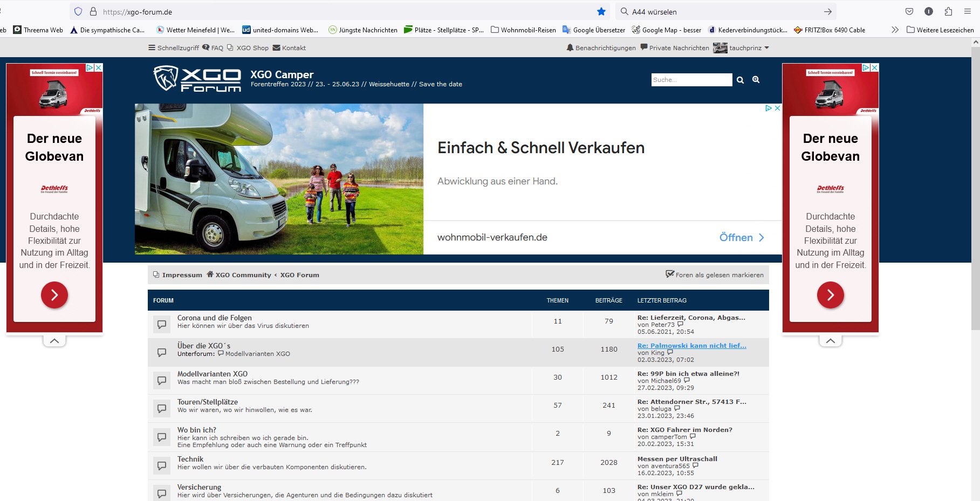Mark forums as read via Foren als gelesen markieren

715,275
